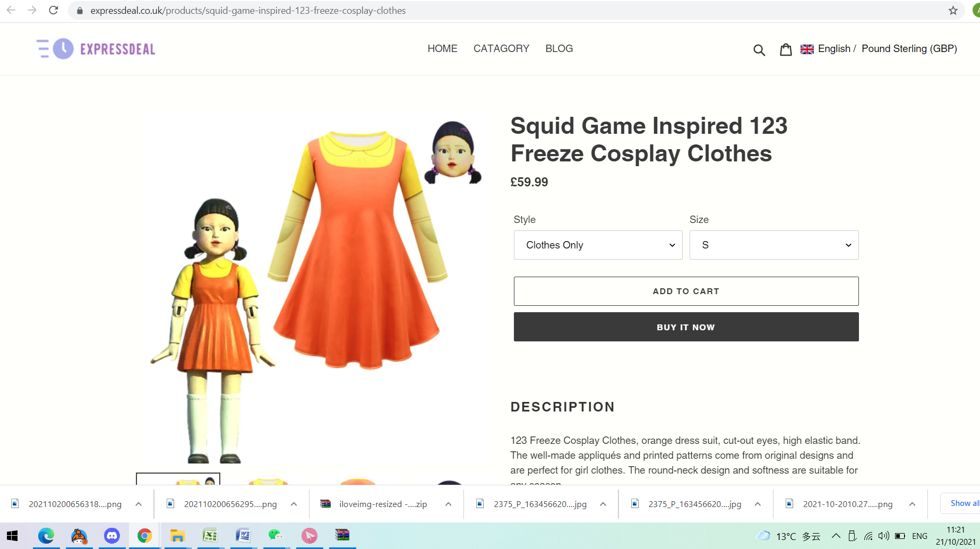Click the weather 13°C widget
Image resolution: width=980 pixels, height=549 pixels.
(789, 536)
